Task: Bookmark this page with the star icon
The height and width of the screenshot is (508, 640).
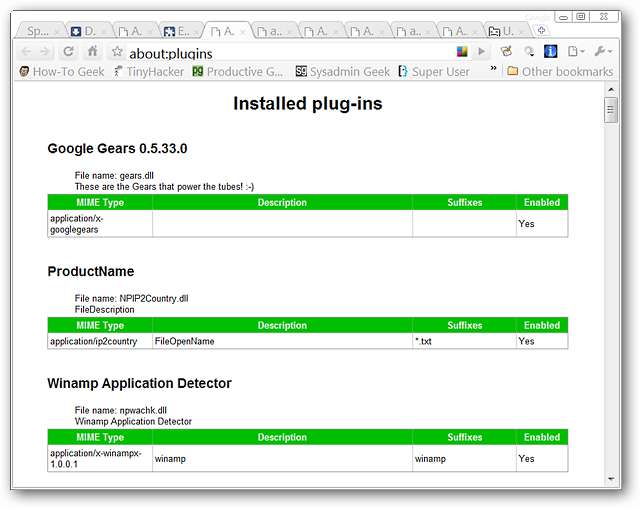Action: click(x=117, y=52)
